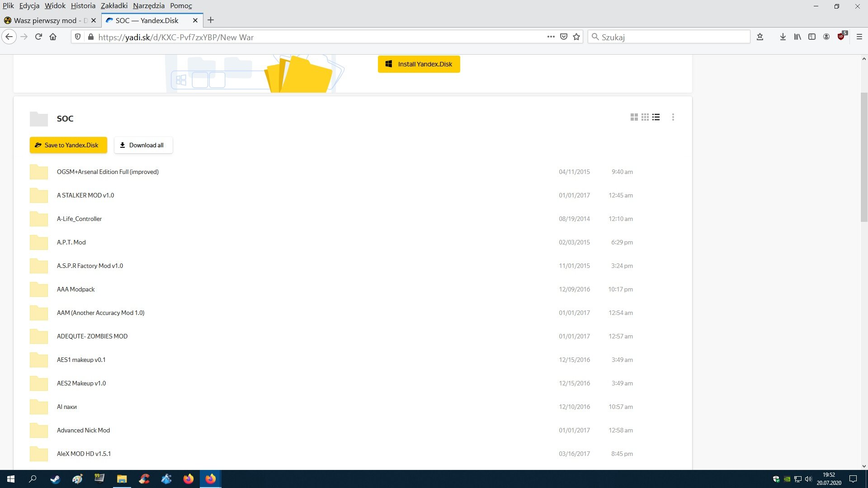
Task: Switch to list view layout
Action: point(656,117)
